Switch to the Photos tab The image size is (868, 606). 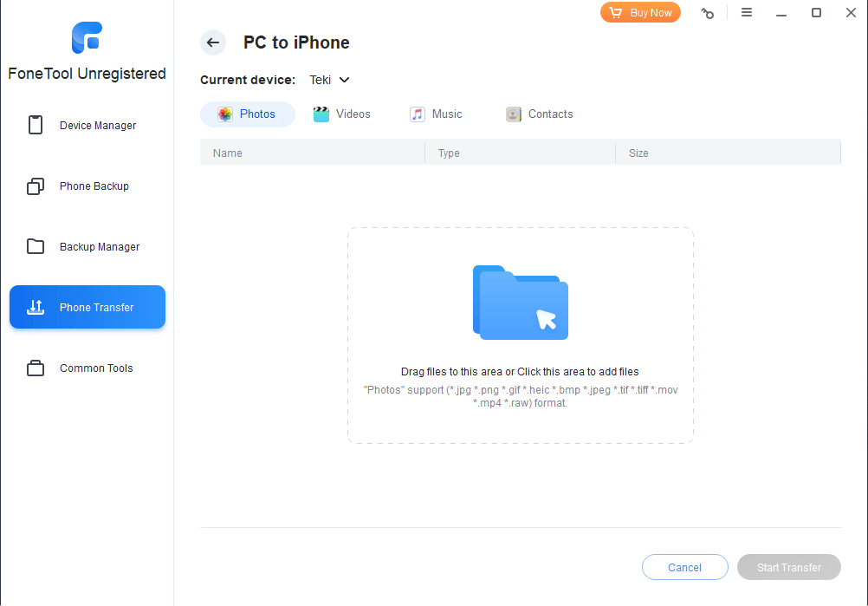248,114
